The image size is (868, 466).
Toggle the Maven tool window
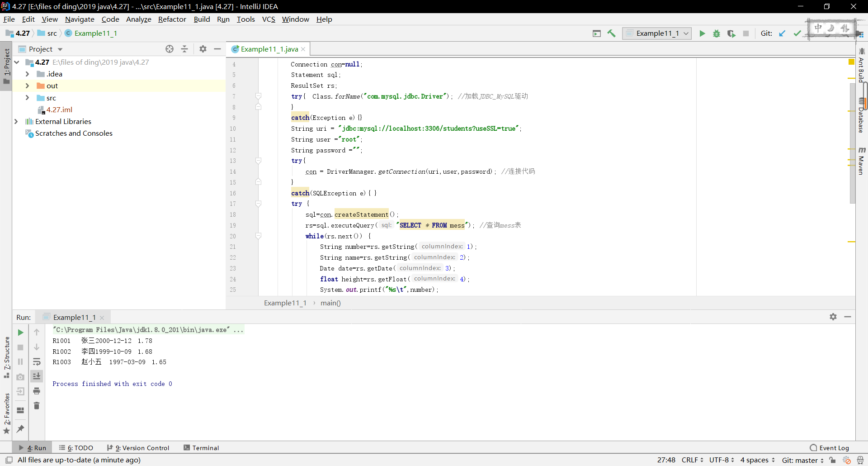point(862,161)
